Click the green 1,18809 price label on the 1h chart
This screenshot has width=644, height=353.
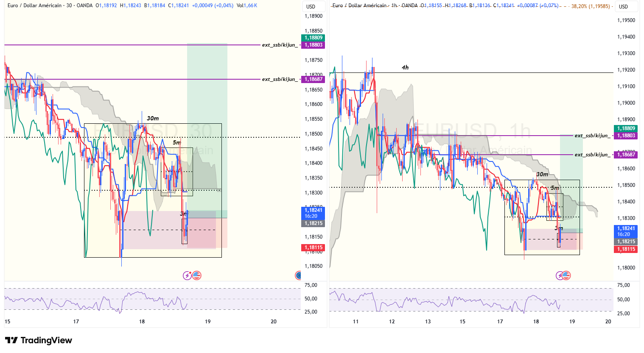(x=626, y=128)
